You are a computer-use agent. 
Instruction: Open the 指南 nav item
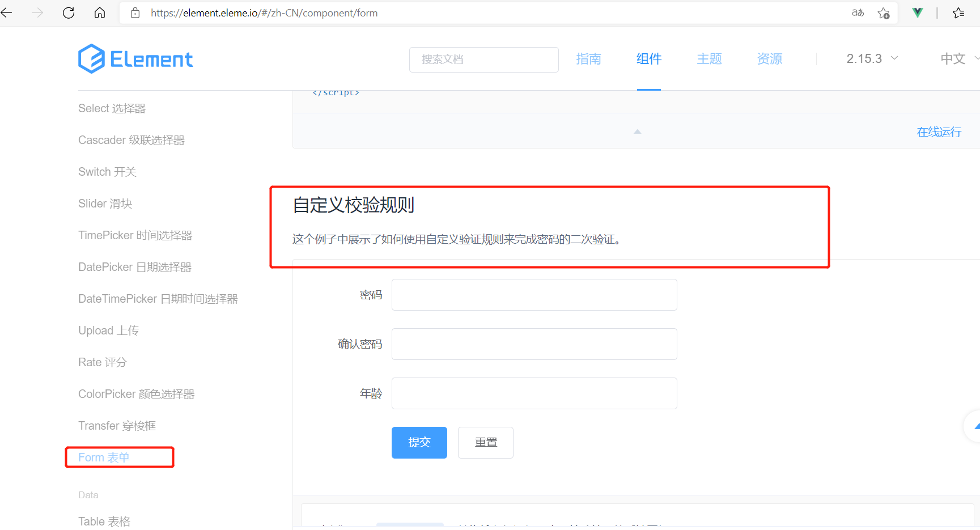(x=588, y=59)
